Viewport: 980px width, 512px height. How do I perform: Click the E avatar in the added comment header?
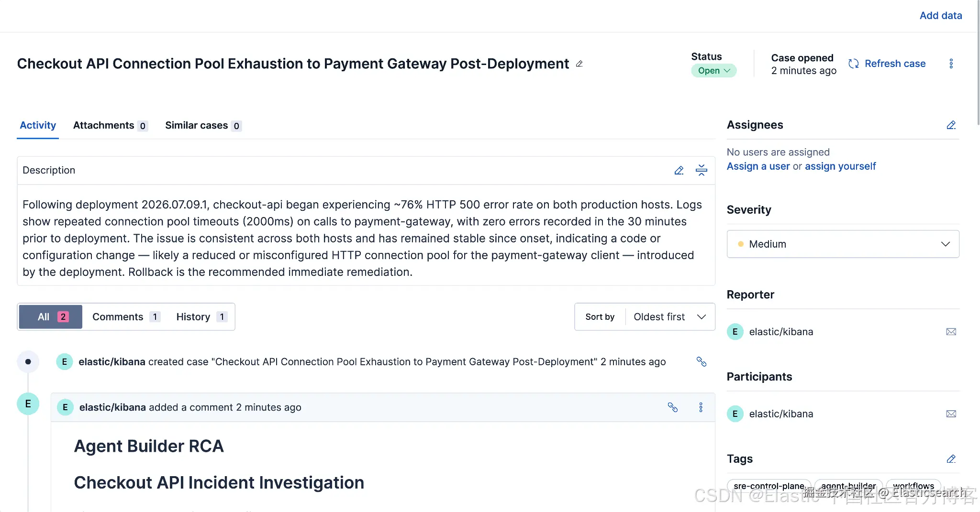pos(65,407)
